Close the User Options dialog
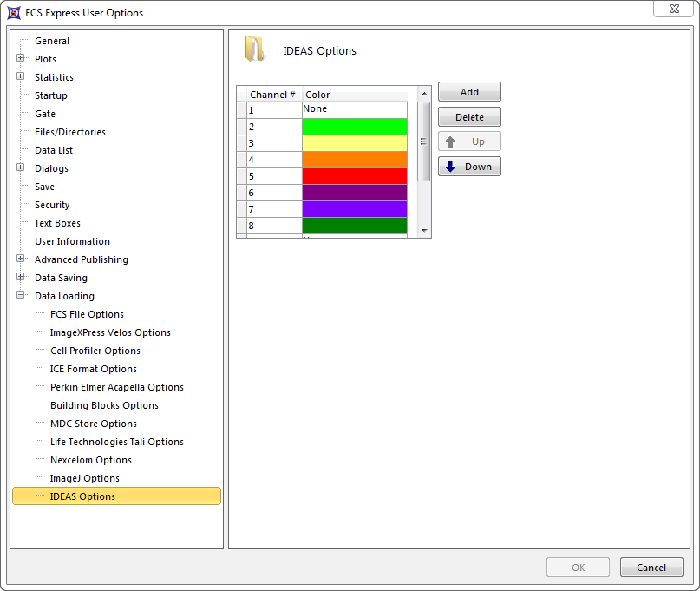The width and height of the screenshot is (700, 591). click(674, 9)
